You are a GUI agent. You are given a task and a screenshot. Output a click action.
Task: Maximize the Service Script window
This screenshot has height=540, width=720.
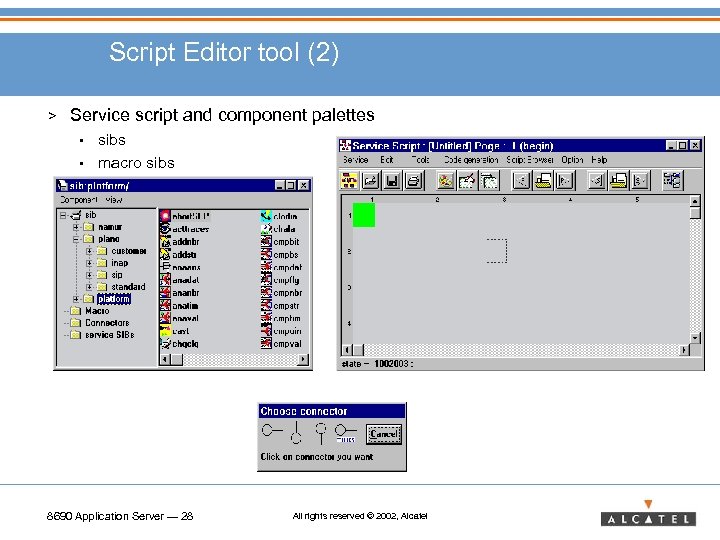(683, 146)
